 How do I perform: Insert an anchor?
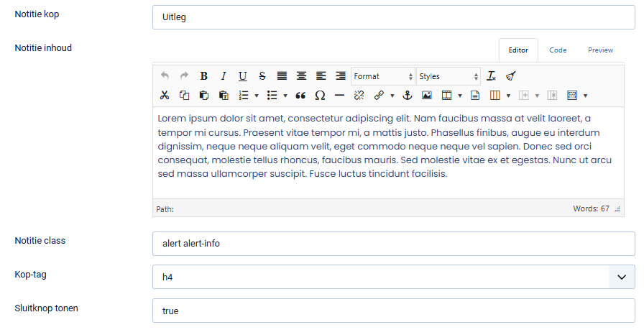point(407,95)
